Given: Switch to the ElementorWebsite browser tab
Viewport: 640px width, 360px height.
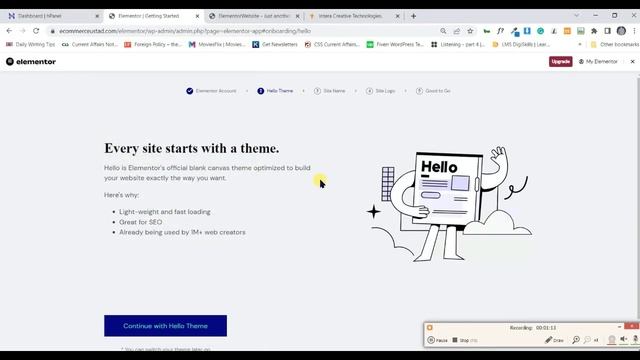Looking at the screenshot, I should tap(253, 16).
